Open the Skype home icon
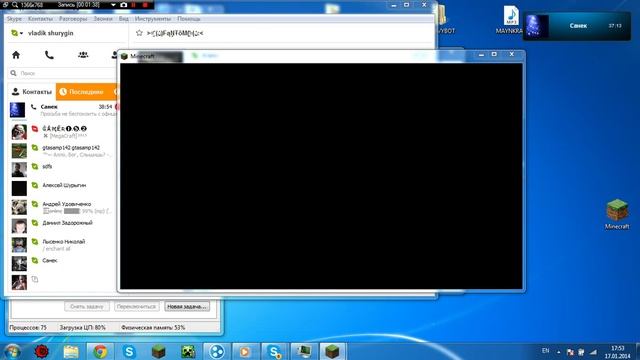 pyautogui.click(x=16, y=55)
